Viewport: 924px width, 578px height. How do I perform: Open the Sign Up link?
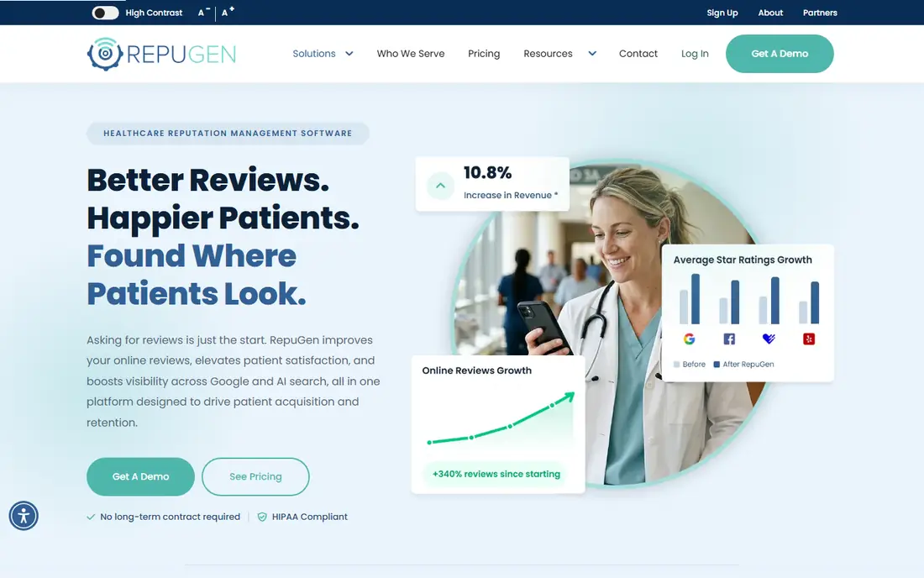[722, 13]
